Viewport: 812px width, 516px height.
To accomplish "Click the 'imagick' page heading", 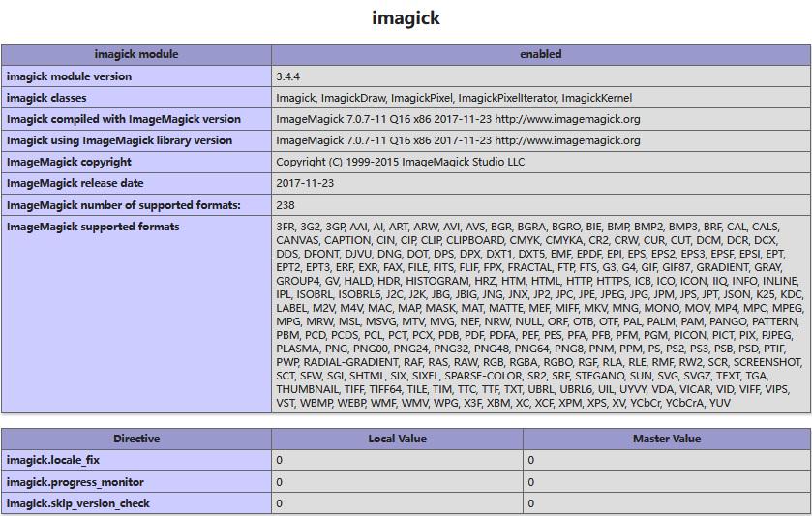I will 406,17.
